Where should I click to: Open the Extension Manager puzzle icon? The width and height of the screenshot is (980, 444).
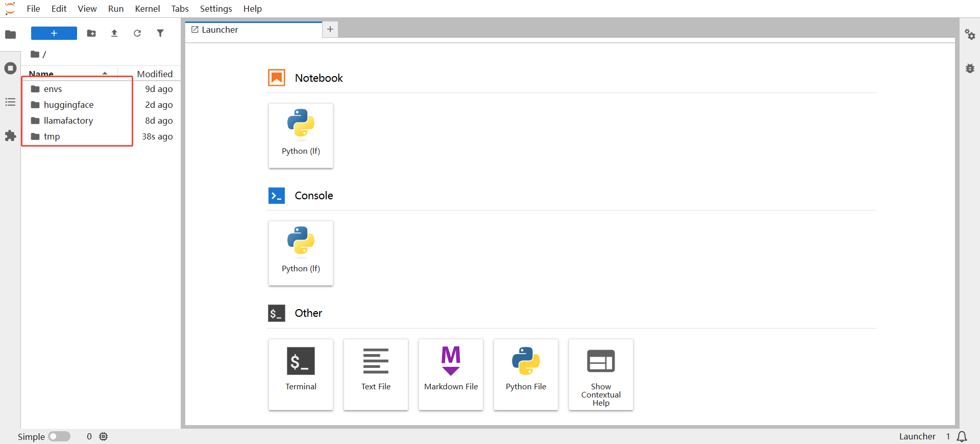[x=10, y=136]
